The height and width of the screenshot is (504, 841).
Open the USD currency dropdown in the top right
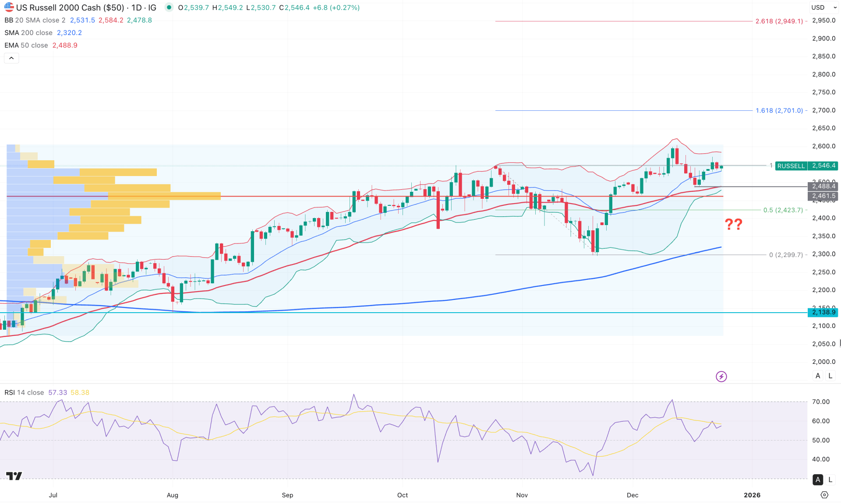823,7
